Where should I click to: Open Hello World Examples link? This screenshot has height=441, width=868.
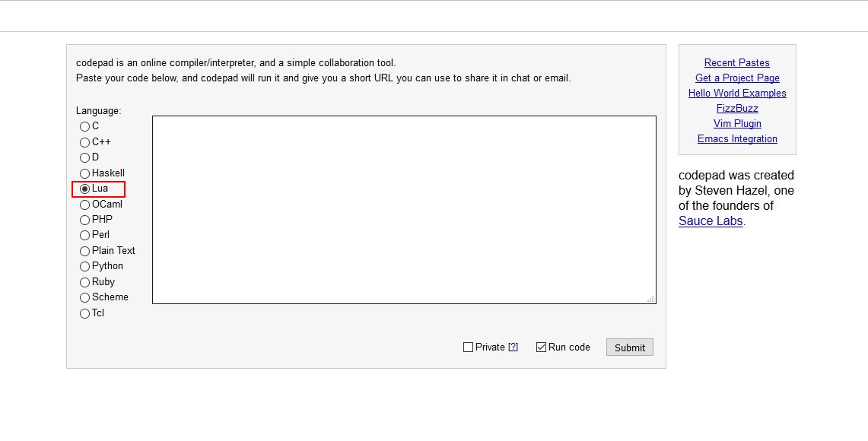tap(736, 94)
